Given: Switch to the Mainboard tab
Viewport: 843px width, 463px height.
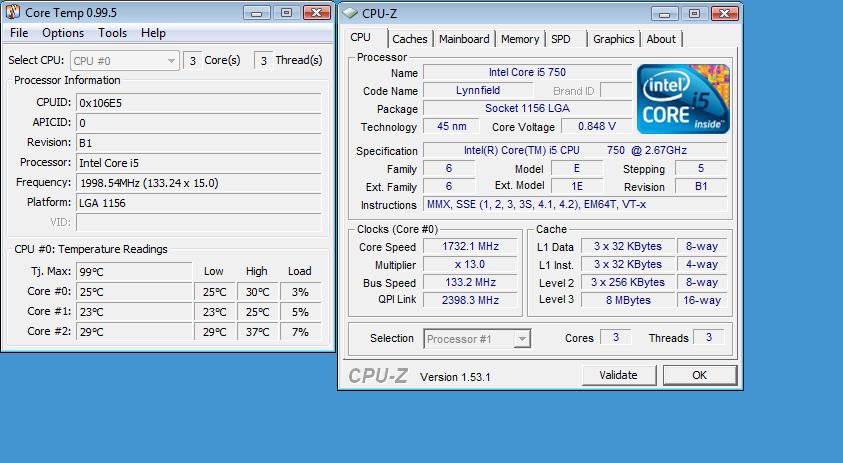Looking at the screenshot, I should click(x=464, y=39).
